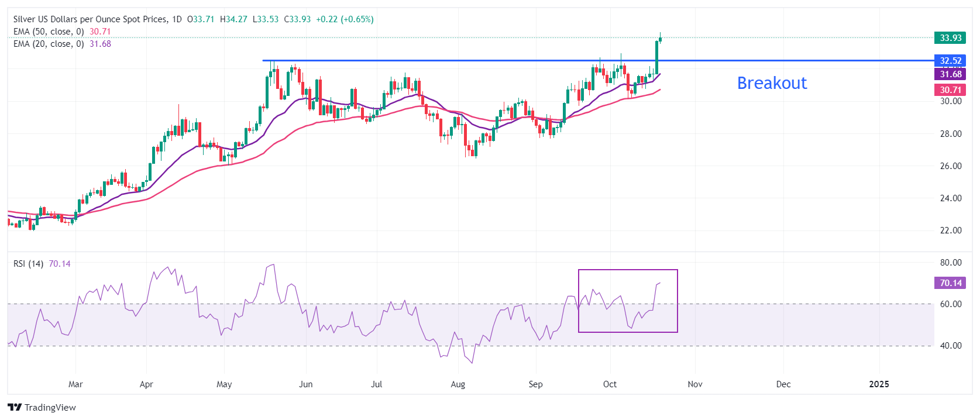980x420 pixels.
Task: Click the Jun label on time axis
Action: click(305, 384)
